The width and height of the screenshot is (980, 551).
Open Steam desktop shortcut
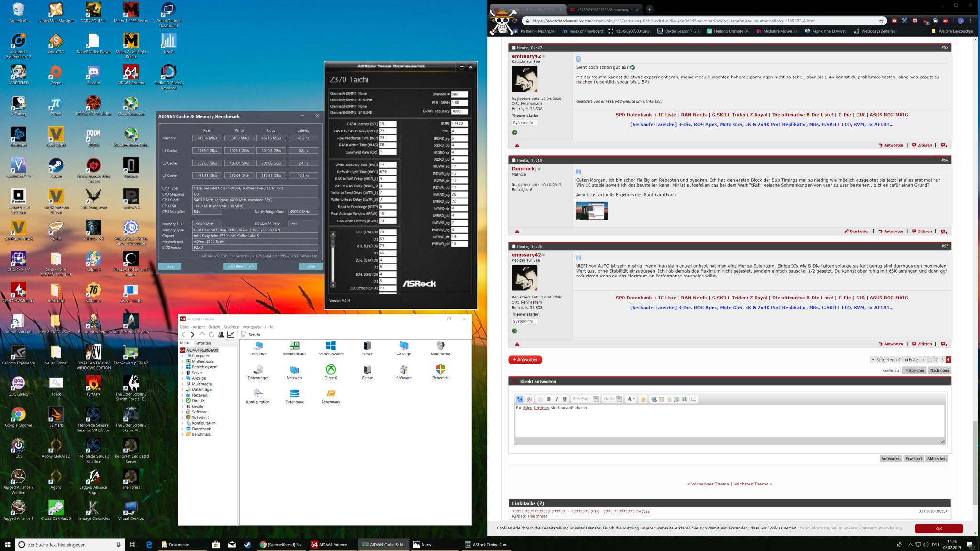[56, 168]
